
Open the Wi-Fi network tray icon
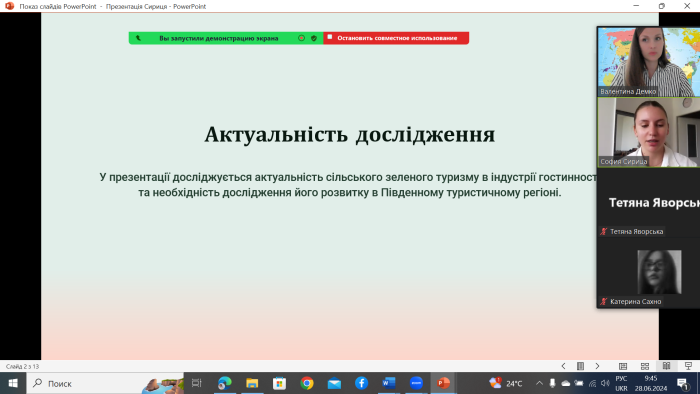click(x=592, y=383)
